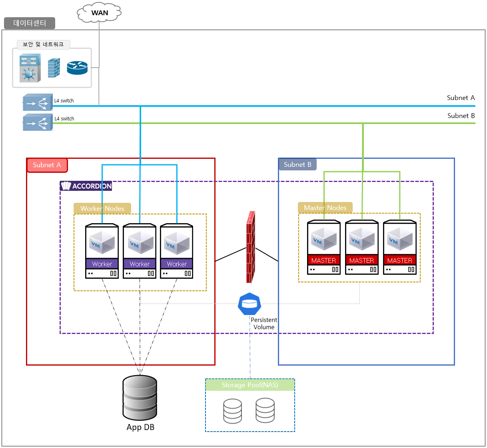Image resolution: width=487 pixels, height=448 pixels.
Task: Toggle the Worker Nodes group header
Action: 102,208
